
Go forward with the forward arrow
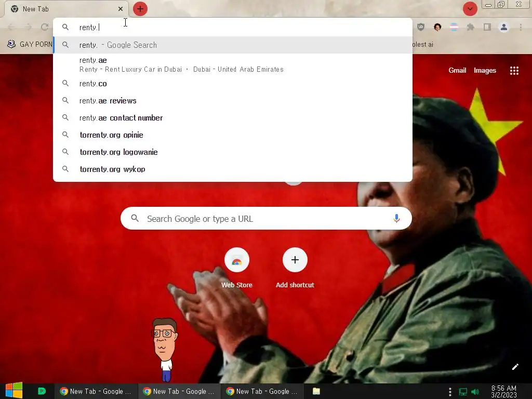28,27
